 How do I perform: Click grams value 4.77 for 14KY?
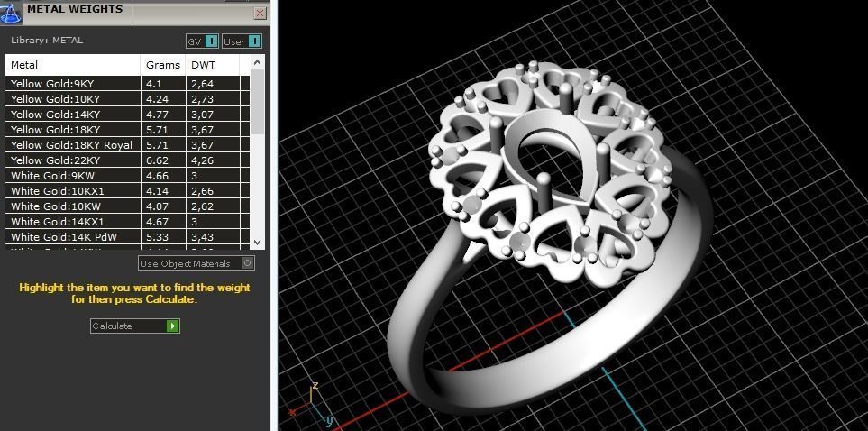[157, 115]
